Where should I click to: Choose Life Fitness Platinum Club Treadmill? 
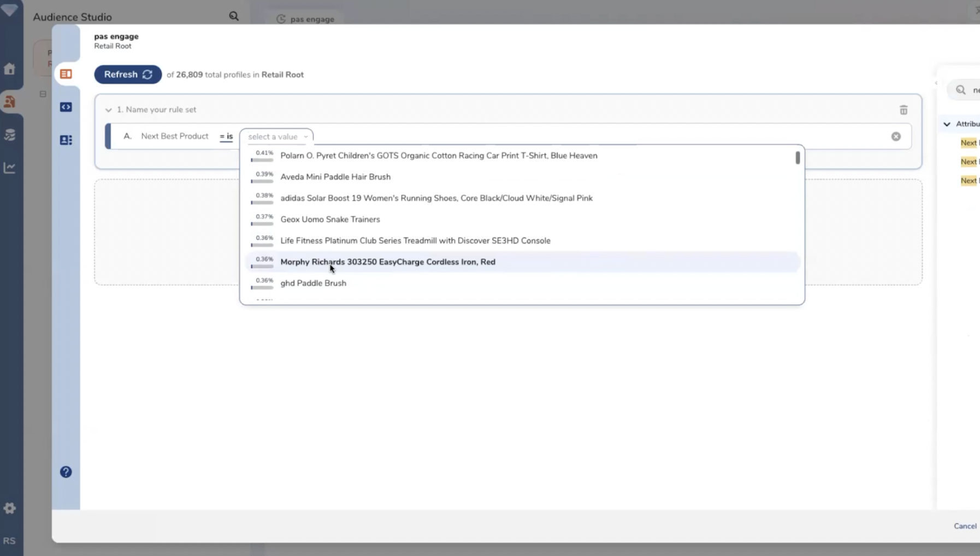click(522, 241)
